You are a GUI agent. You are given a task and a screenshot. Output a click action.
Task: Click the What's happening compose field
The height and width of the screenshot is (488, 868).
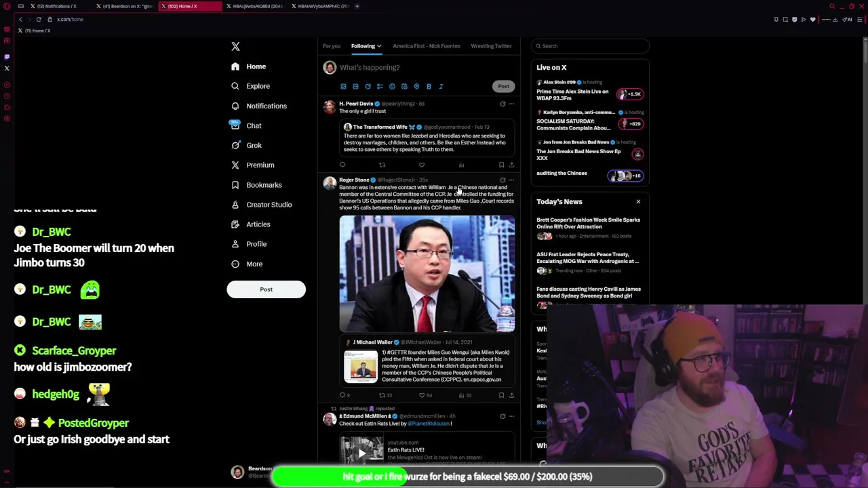(426, 67)
